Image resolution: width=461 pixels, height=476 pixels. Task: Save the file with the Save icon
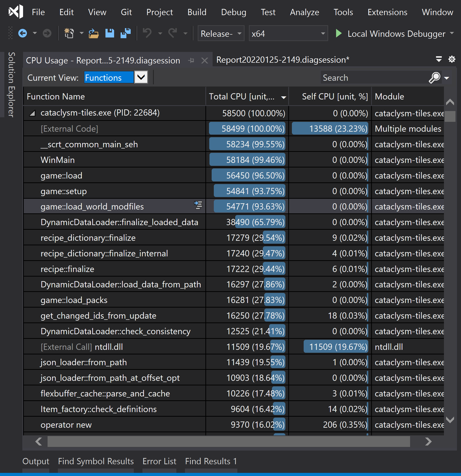tap(110, 33)
